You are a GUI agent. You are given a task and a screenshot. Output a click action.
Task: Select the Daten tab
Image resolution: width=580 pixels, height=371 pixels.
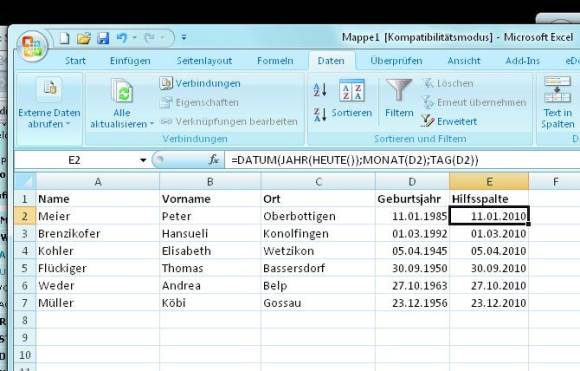tap(331, 61)
